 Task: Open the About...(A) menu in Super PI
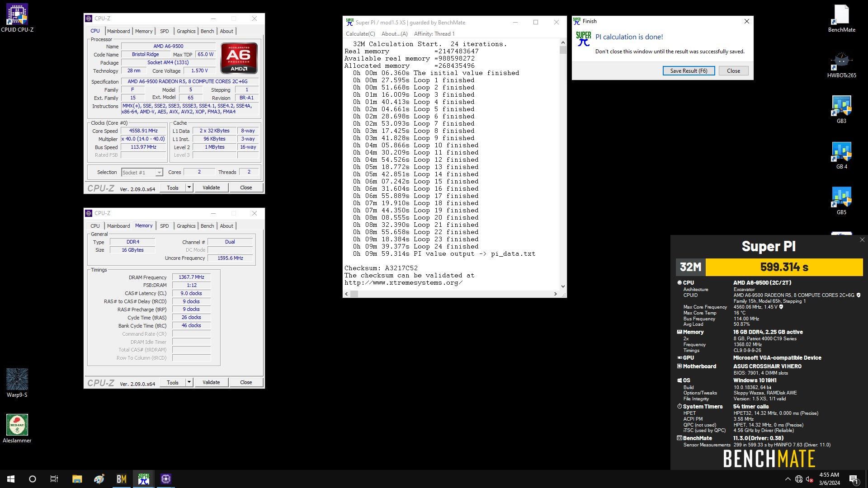point(394,34)
